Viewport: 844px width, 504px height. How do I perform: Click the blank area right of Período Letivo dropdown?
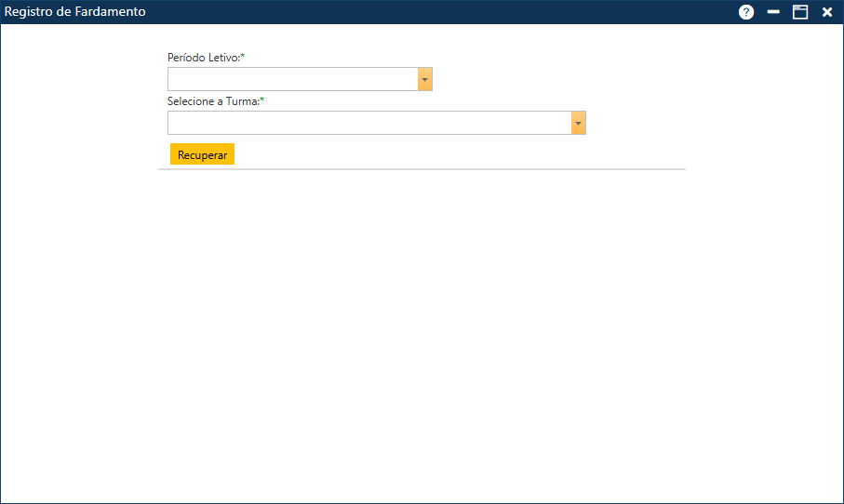coord(558,80)
